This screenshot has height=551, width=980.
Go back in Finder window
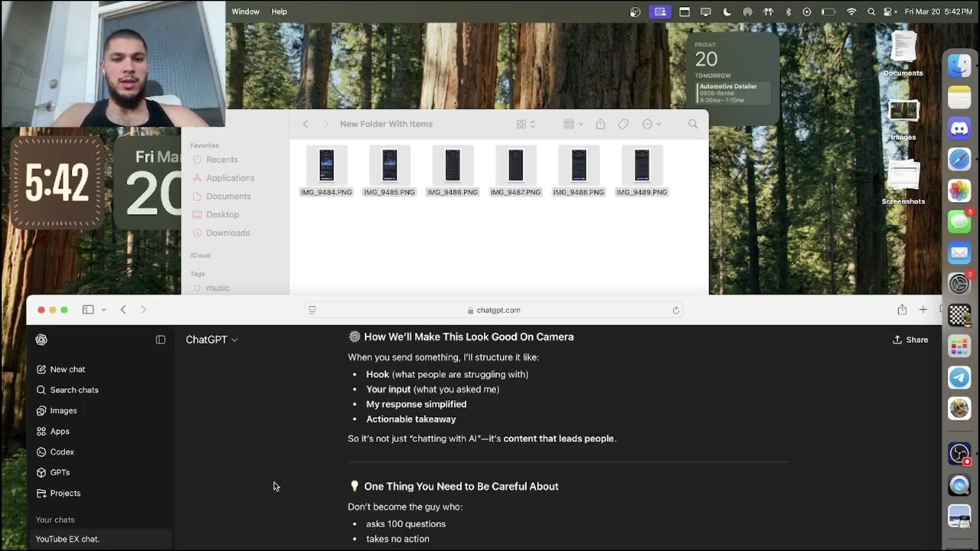[x=305, y=124]
